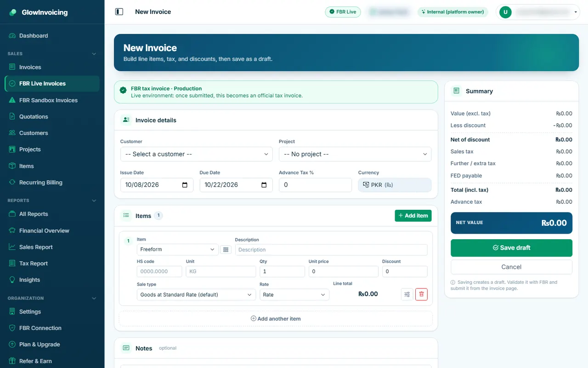
Task: Open the Rate dropdown
Action: [294, 294]
